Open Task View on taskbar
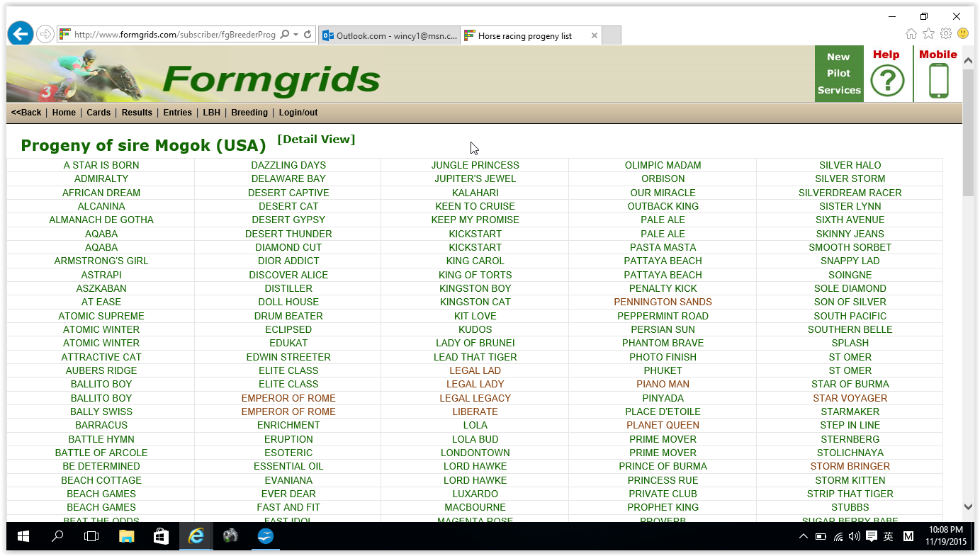 pyautogui.click(x=91, y=537)
